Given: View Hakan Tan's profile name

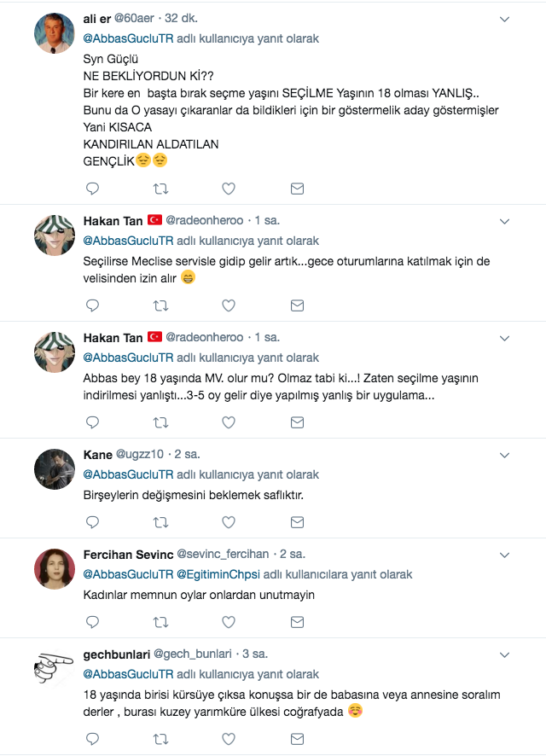Looking at the screenshot, I should tap(113, 220).
